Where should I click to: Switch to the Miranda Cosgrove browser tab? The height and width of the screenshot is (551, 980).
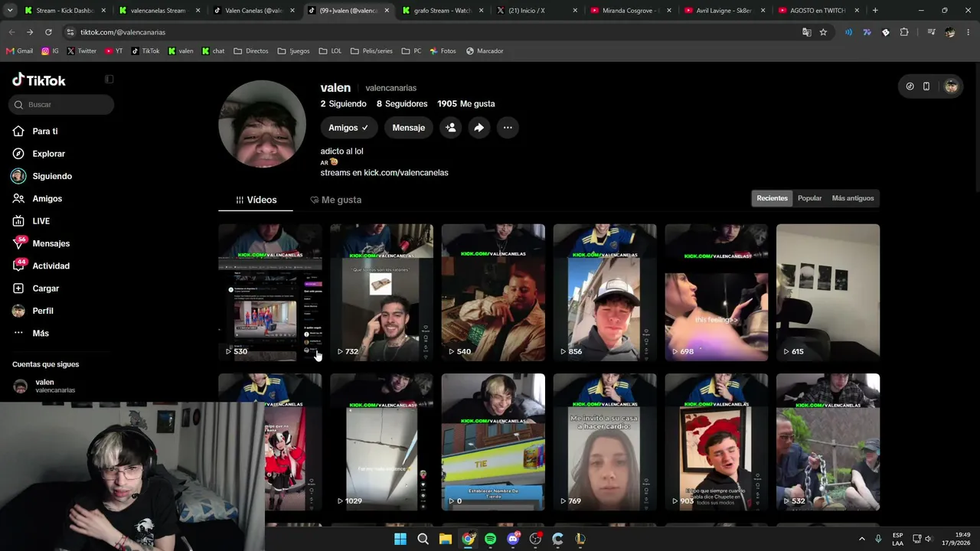630,11
